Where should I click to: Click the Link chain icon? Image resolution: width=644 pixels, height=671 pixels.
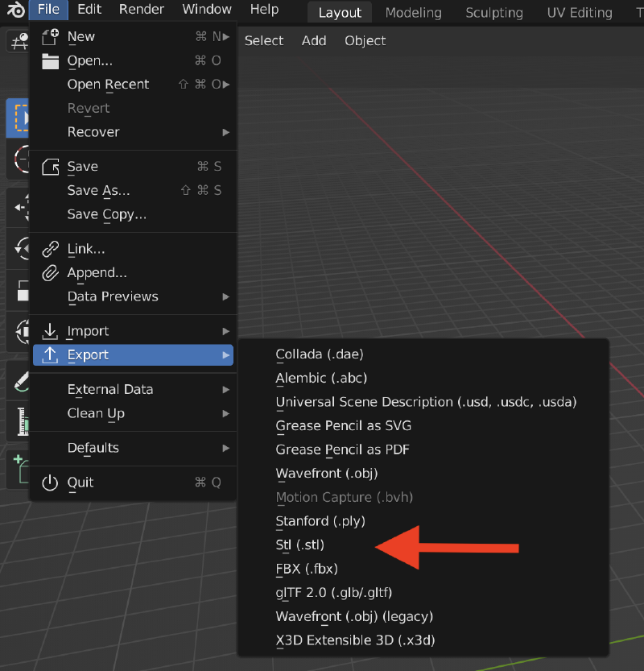[50, 249]
